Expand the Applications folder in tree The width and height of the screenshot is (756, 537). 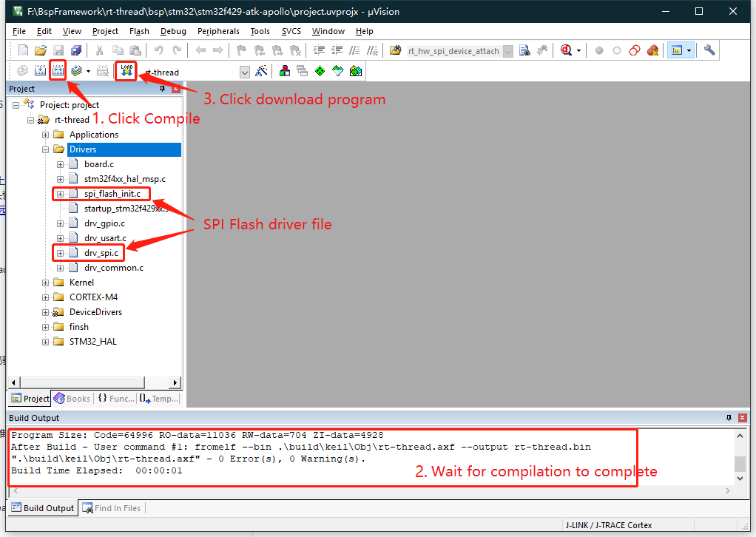point(46,135)
